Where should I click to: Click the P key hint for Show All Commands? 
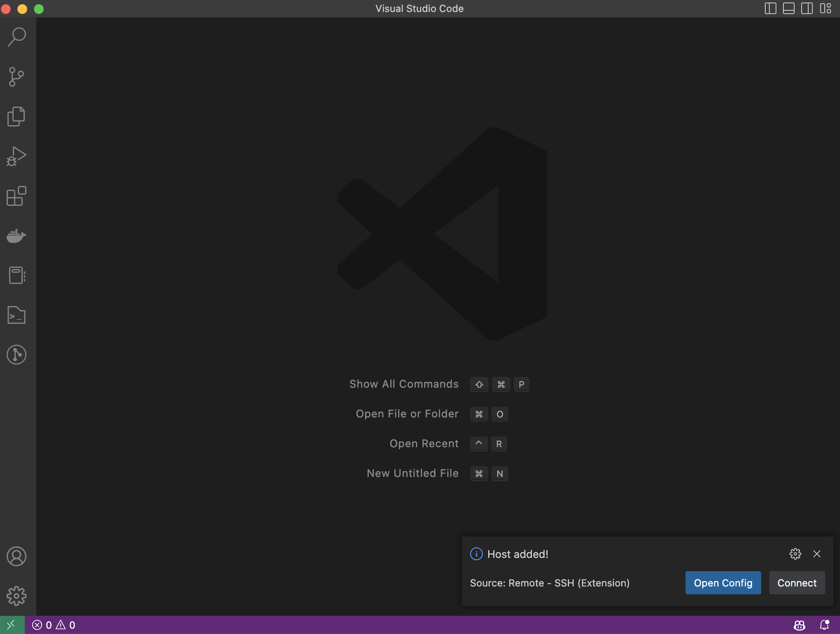pos(522,384)
